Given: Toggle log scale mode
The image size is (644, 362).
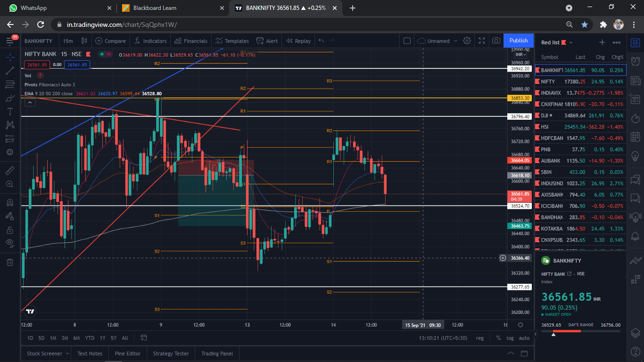Looking at the screenshot, I should (510, 338).
